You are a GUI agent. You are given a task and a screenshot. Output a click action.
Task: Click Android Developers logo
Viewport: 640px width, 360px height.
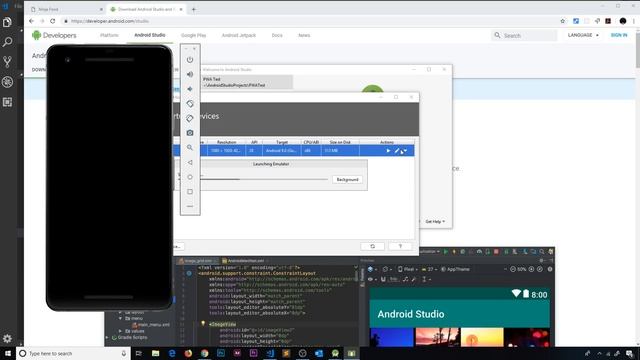pos(54,36)
